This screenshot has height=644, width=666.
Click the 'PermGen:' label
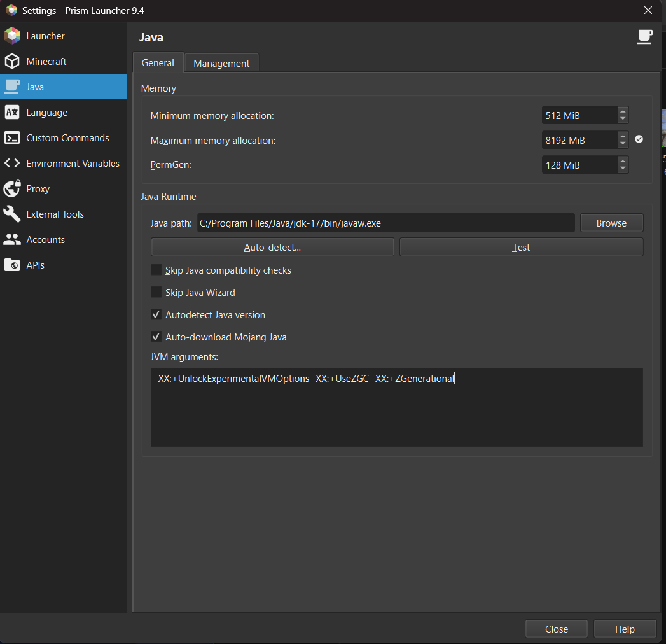point(170,165)
